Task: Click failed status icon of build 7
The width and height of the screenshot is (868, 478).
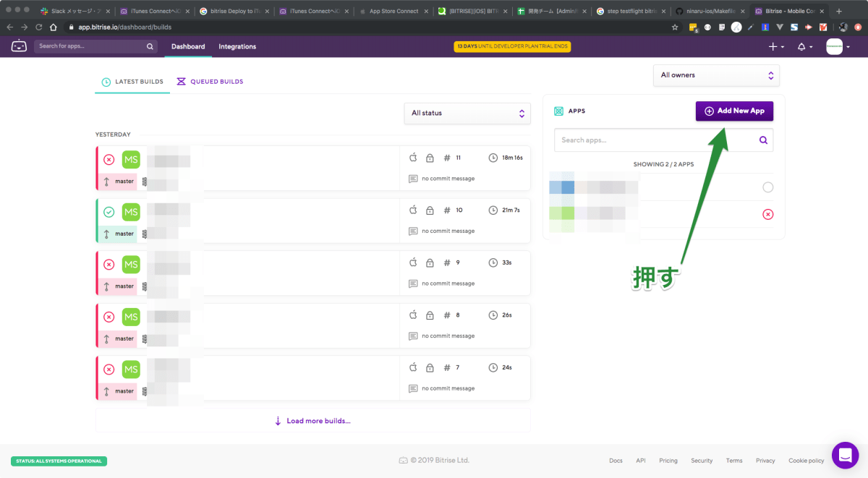Action: (109, 370)
